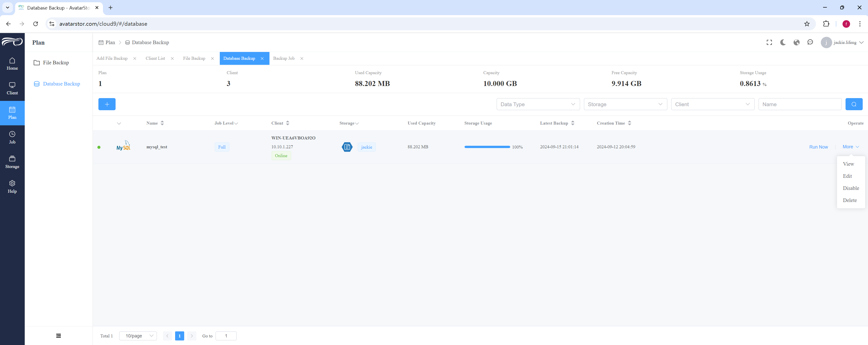Sort by Client column
The height and width of the screenshot is (345, 868).
[x=287, y=123]
